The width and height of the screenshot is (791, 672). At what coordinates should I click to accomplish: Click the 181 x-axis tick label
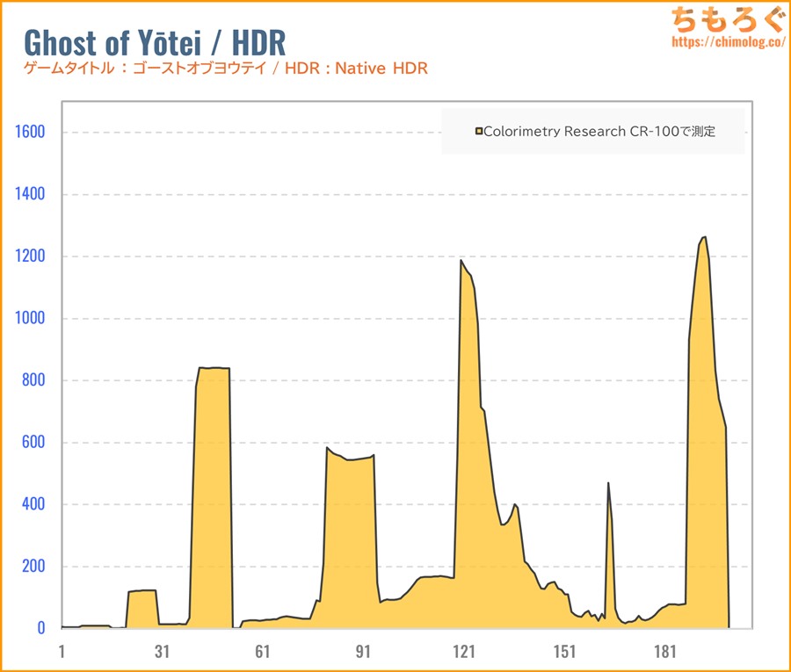point(665,652)
